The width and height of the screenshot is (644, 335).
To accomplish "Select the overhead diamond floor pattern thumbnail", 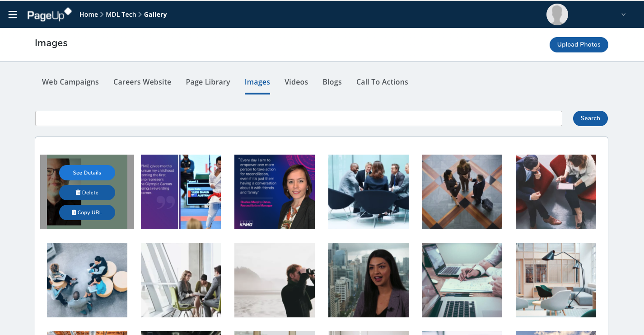I will click(462, 192).
